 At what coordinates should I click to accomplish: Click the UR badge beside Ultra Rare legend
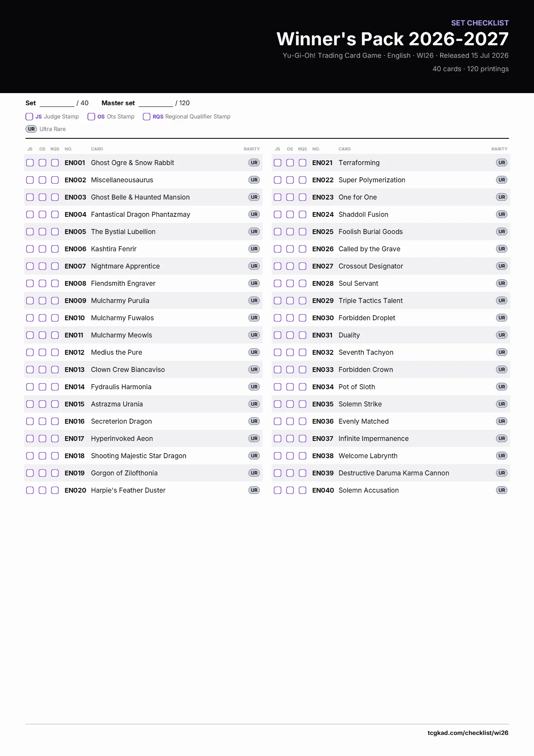(x=31, y=129)
